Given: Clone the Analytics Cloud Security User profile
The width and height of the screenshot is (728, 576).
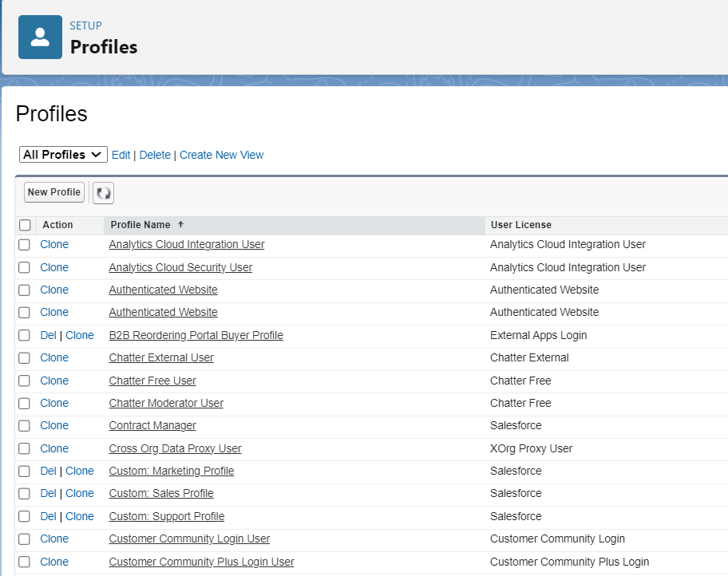Looking at the screenshot, I should click(54, 267).
